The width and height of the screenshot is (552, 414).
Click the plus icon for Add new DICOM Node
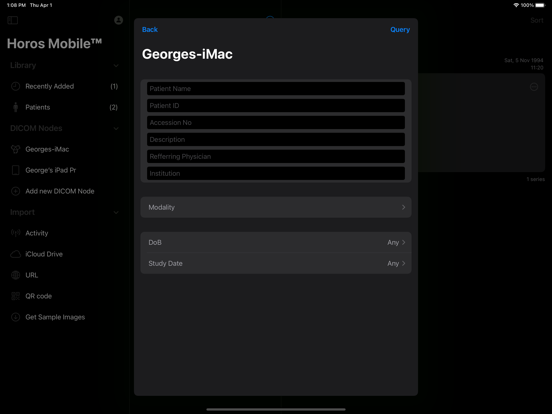[15, 191]
